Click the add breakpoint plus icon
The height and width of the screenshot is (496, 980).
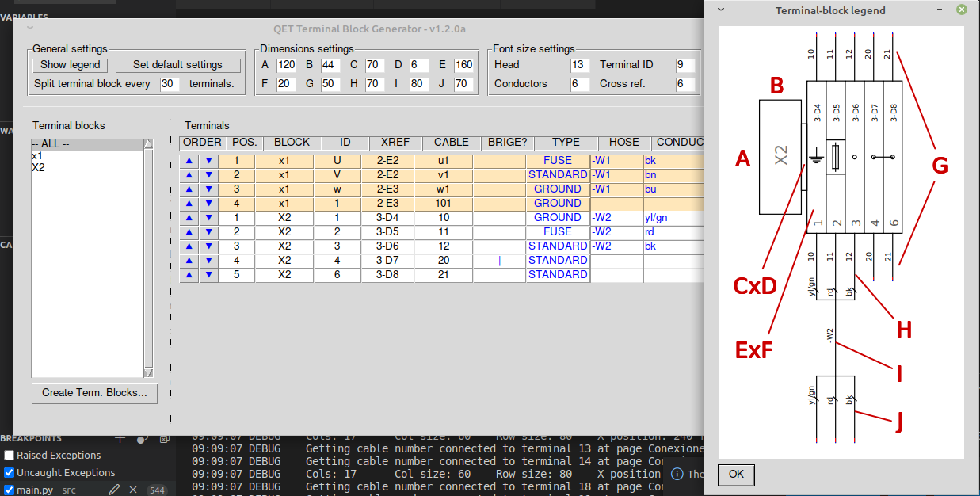tap(120, 438)
